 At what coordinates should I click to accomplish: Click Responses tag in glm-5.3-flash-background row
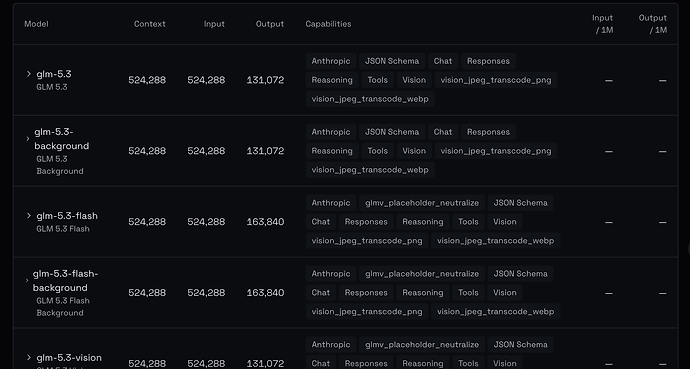click(366, 292)
